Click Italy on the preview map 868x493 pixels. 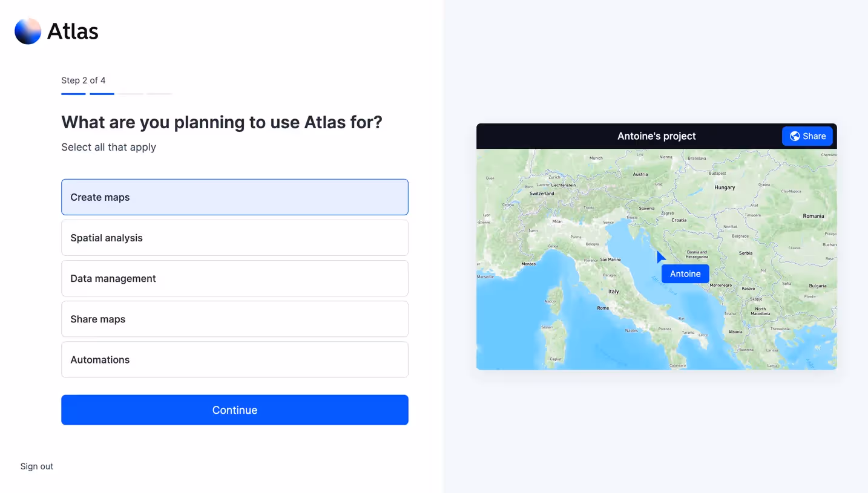pyautogui.click(x=613, y=291)
